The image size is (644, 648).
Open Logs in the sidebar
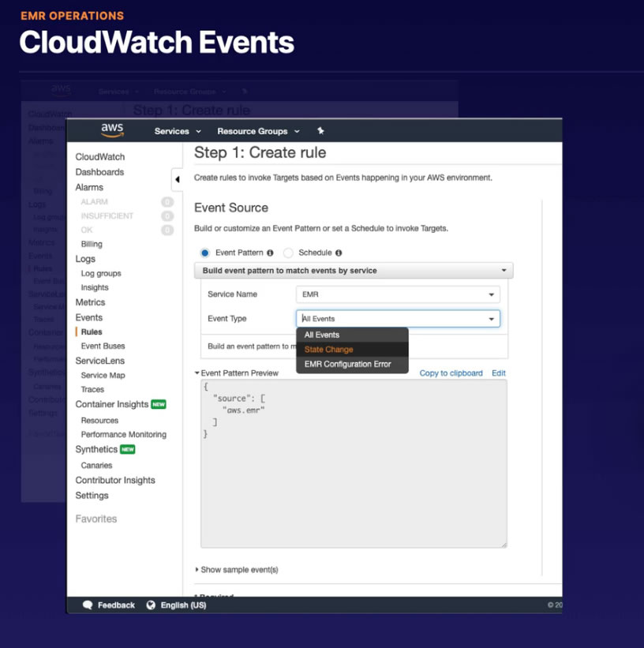click(x=85, y=259)
